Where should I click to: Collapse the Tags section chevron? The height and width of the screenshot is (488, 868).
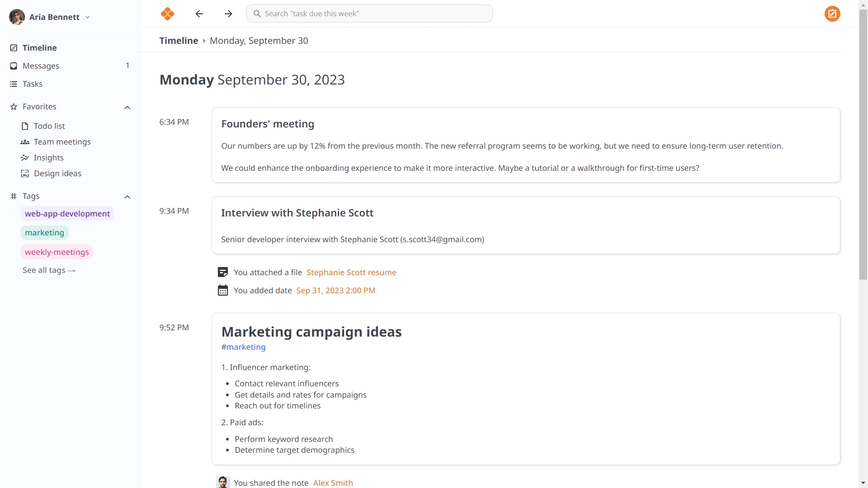click(x=127, y=197)
